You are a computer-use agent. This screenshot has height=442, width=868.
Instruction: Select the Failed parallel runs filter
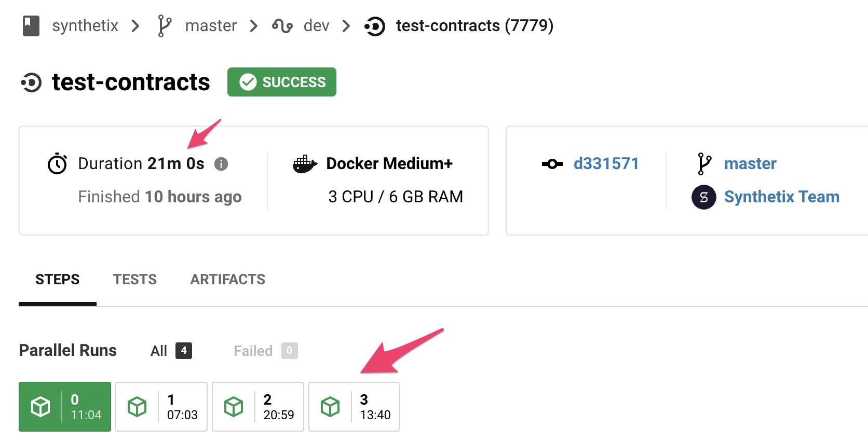(265, 351)
